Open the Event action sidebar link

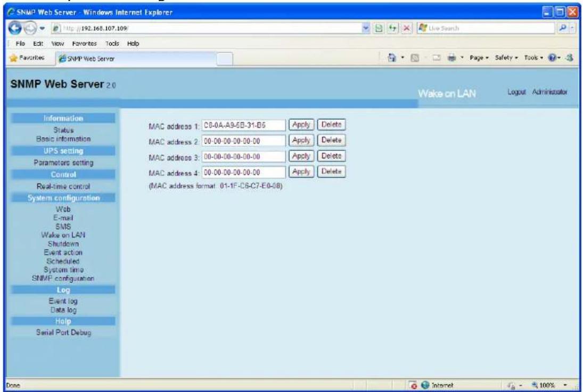[63, 253]
